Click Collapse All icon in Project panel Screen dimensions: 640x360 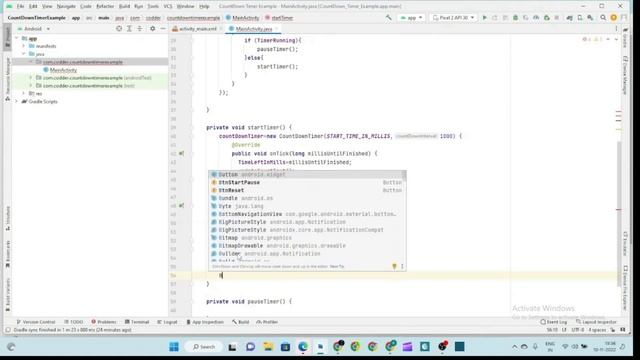tap(140, 29)
